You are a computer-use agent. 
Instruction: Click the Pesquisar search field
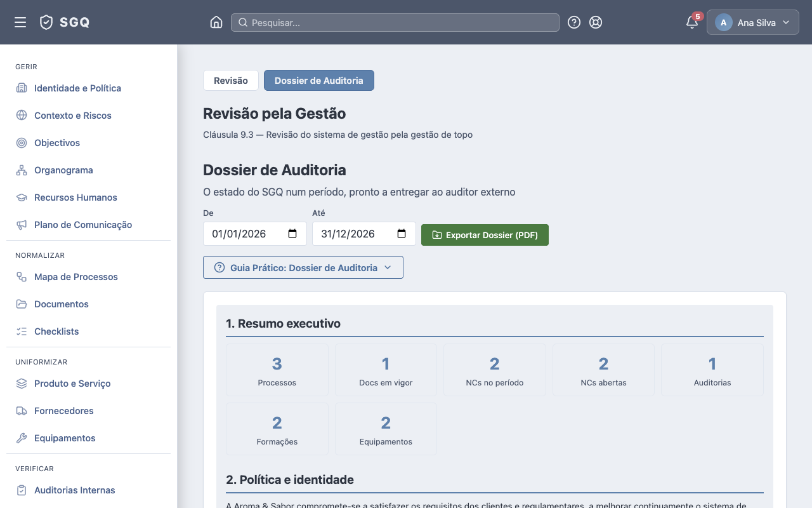395,22
